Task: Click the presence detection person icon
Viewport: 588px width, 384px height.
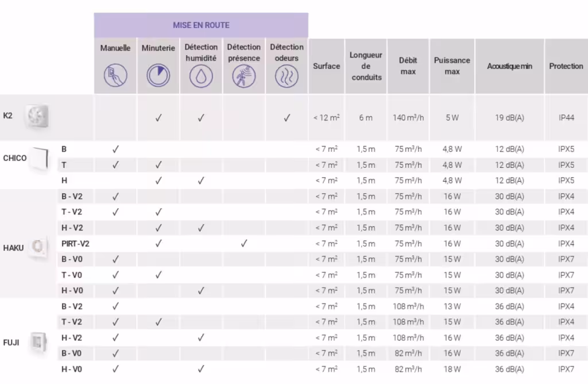Action: [244, 76]
